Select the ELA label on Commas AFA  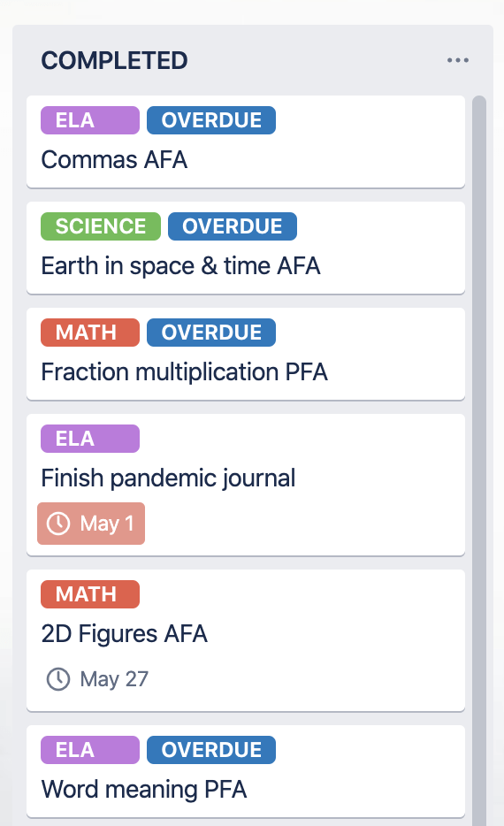pyautogui.click(x=90, y=120)
